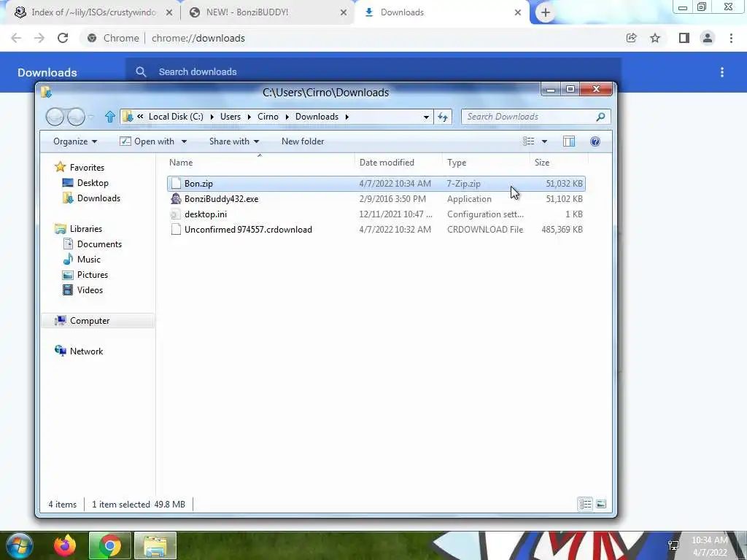Open Downloads page more actions menu
747x560 pixels.
click(x=722, y=72)
